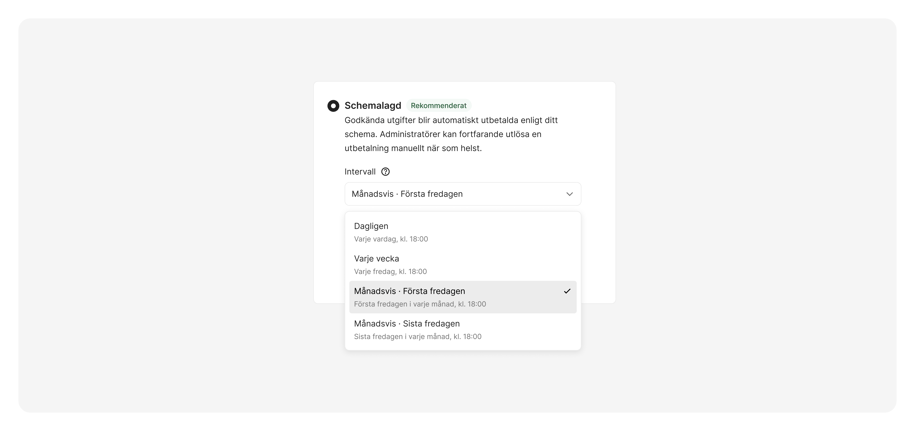Screen dimensions: 915x431
Task: Click 'utbetalning manuellt när som helst' text line
Action: click(413, 148)
